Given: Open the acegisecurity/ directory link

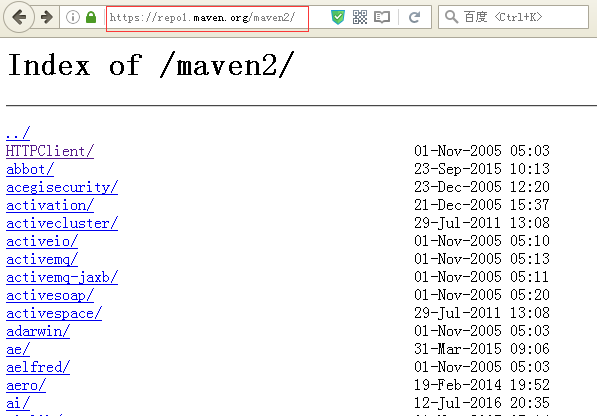Looking at the screenshot, I should (x=62, y=188).
